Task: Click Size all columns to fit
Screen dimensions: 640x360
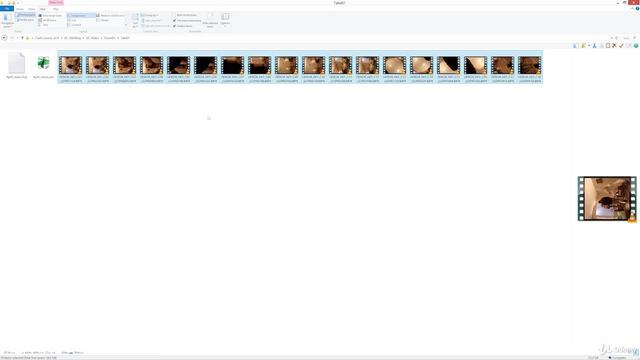Action: point(156,26)
